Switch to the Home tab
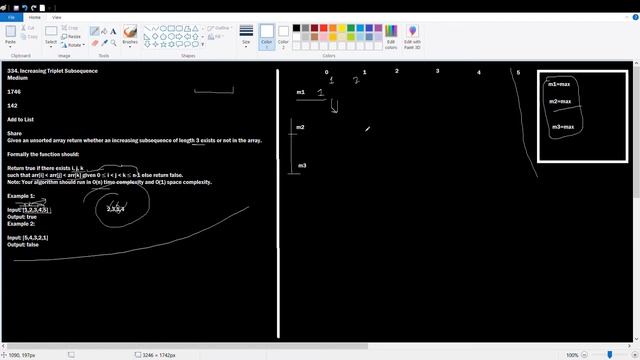The height and width of the screenshot is (360, 640). click(x=35, y=17)
